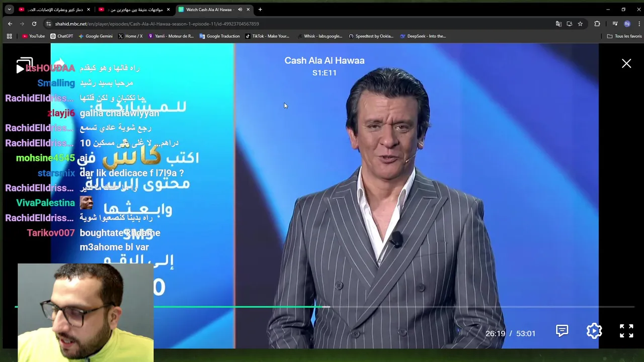This screenshot has height=362, width=644.
Task: Seek forward on the unplayed timeline
Action: pos(478,307)
